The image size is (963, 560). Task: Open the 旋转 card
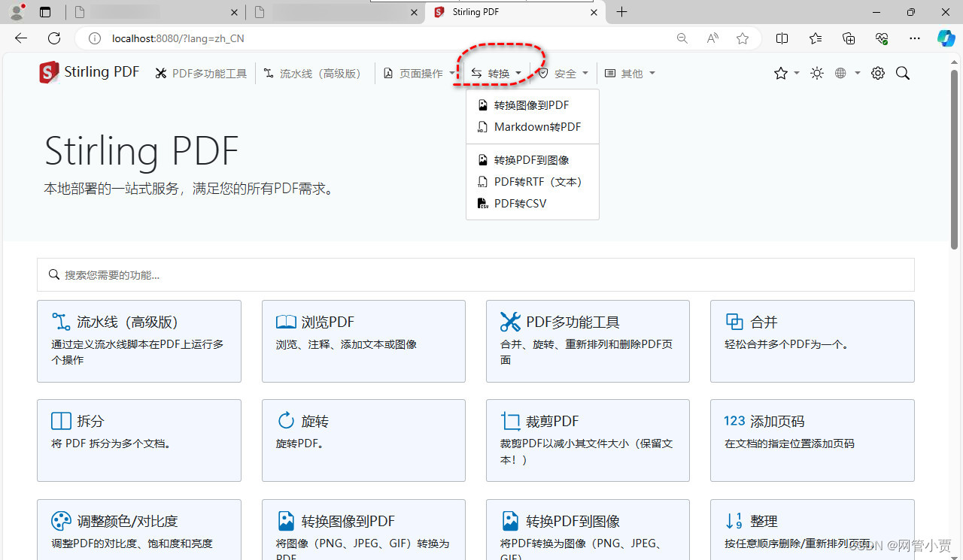[363, 440]
